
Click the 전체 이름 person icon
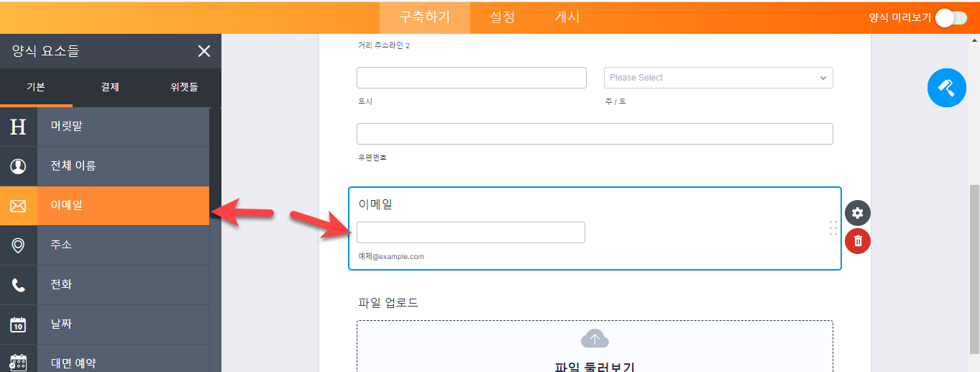pyautogui.click(x=18, y=166)
